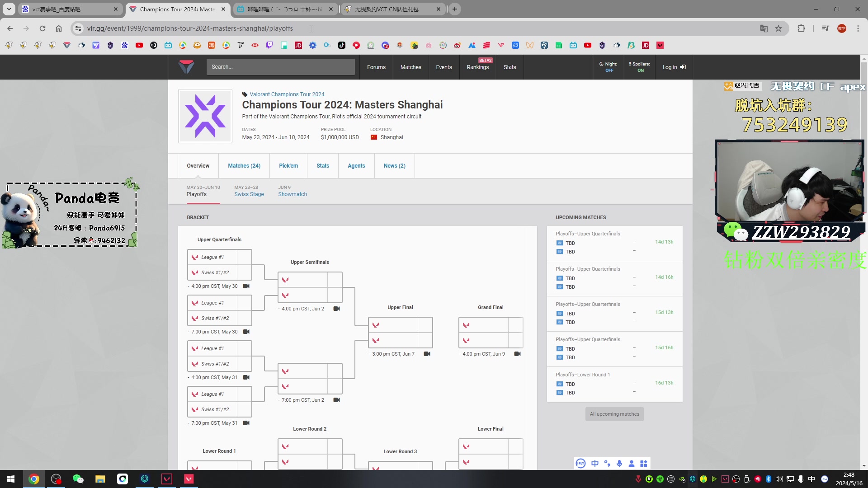This screenshot has height=488, width=868.
Task: Click the home icon in Chrome toolbar
Action: pyautogui.click(x=59, y=28)
